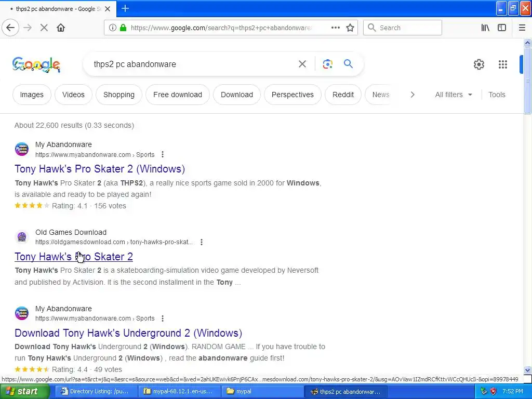Open options dots for Old Games Download result
The width and height of the screenshot is (532, 399).
click(202, 242)
